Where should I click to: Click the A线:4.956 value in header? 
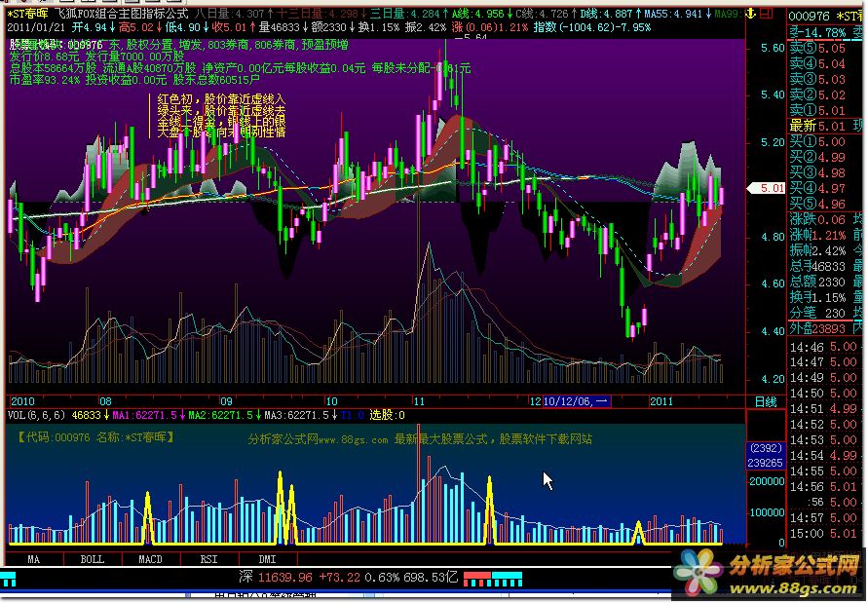point(477,14)
